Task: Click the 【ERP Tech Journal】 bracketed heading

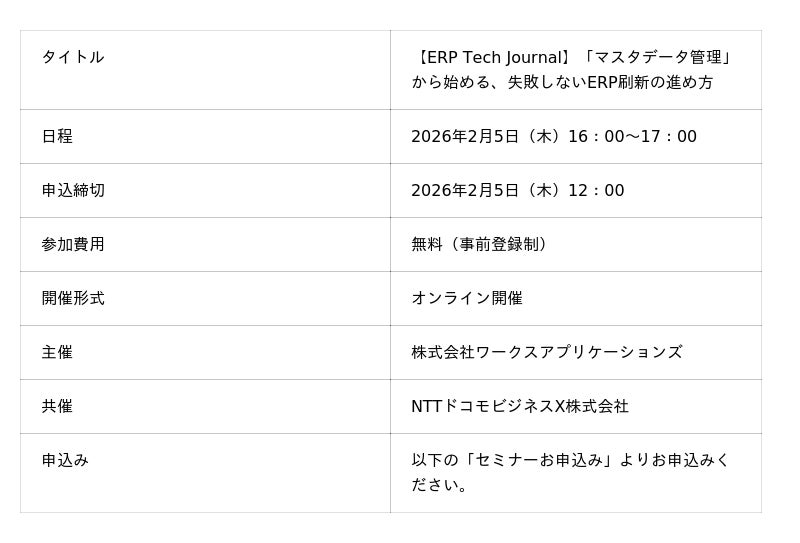Action: 493,57
